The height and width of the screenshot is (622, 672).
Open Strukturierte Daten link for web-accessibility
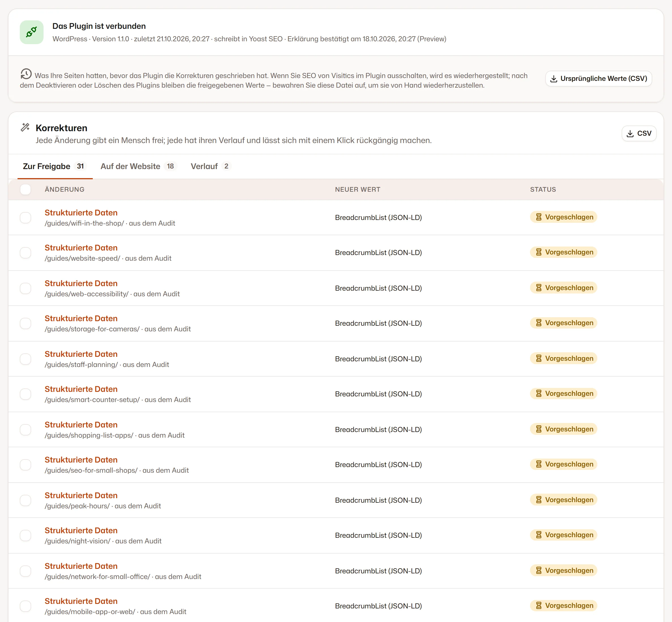81,283
